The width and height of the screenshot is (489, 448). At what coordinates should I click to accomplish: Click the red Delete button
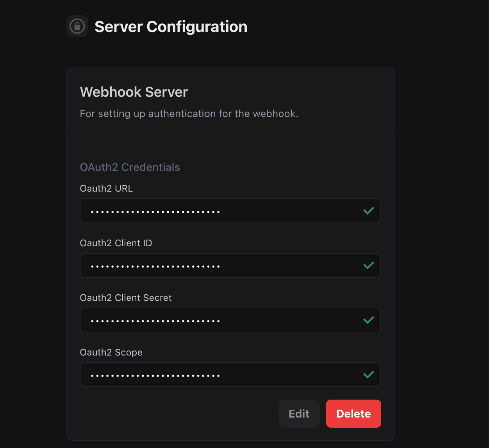click(x=353, y=414)
